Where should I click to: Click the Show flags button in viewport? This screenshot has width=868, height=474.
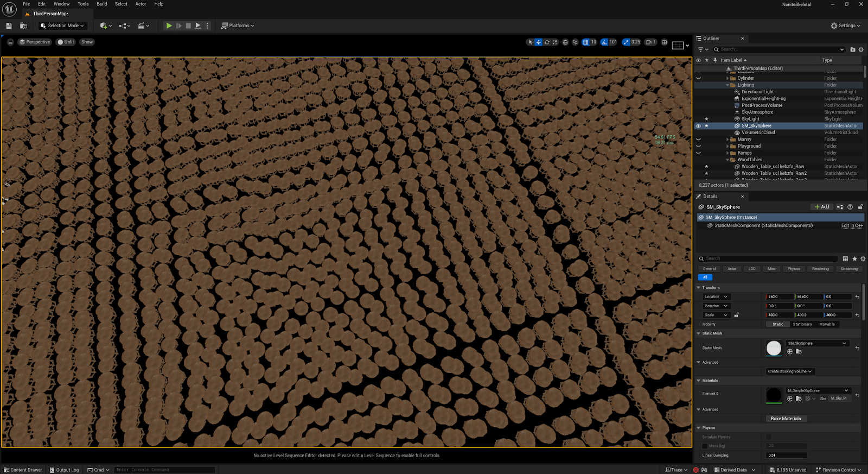tap(87, 42)
